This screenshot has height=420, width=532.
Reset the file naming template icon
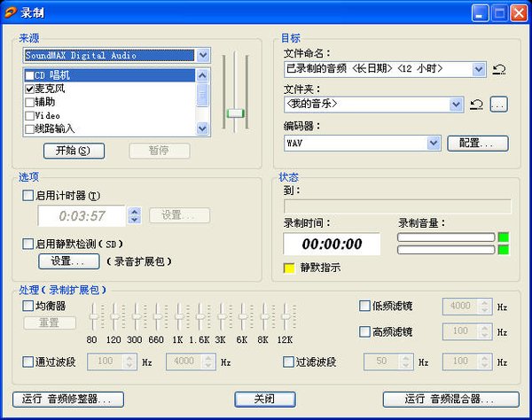(x=499, y=69)
